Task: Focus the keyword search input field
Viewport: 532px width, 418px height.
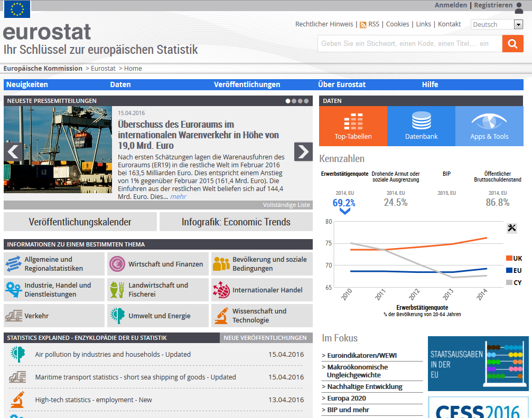Action: [410, 43]
